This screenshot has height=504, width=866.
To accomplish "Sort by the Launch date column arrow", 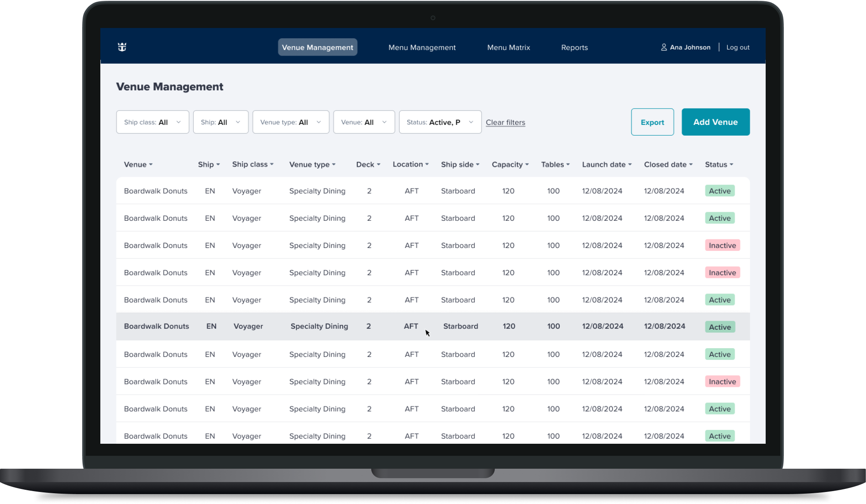I will (x=630, y=165).
